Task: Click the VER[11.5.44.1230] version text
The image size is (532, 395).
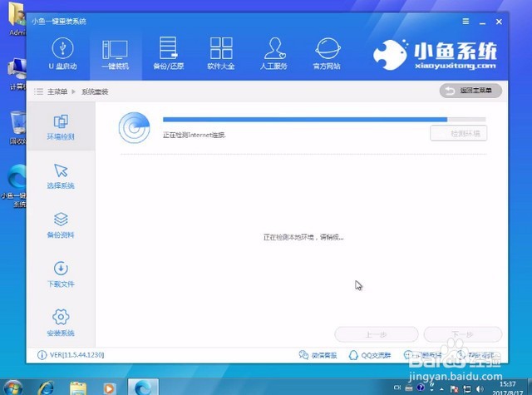Action: [77, 355]
